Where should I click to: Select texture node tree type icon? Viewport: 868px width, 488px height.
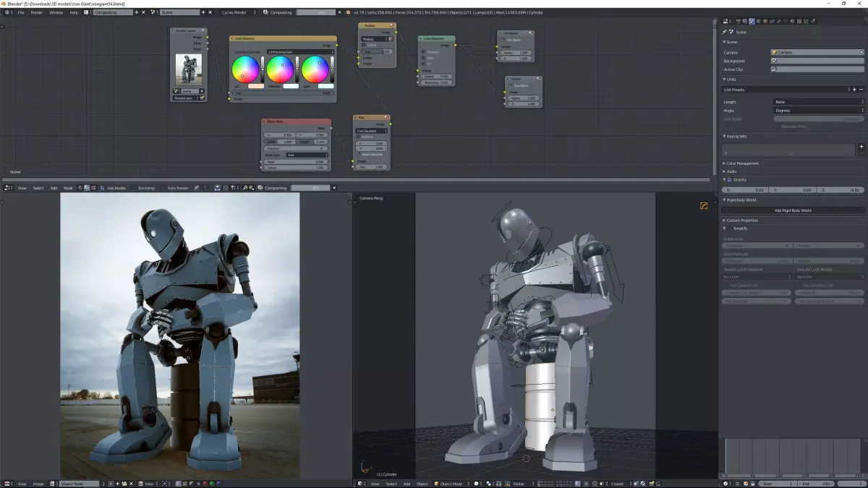[x=93, y=188]
